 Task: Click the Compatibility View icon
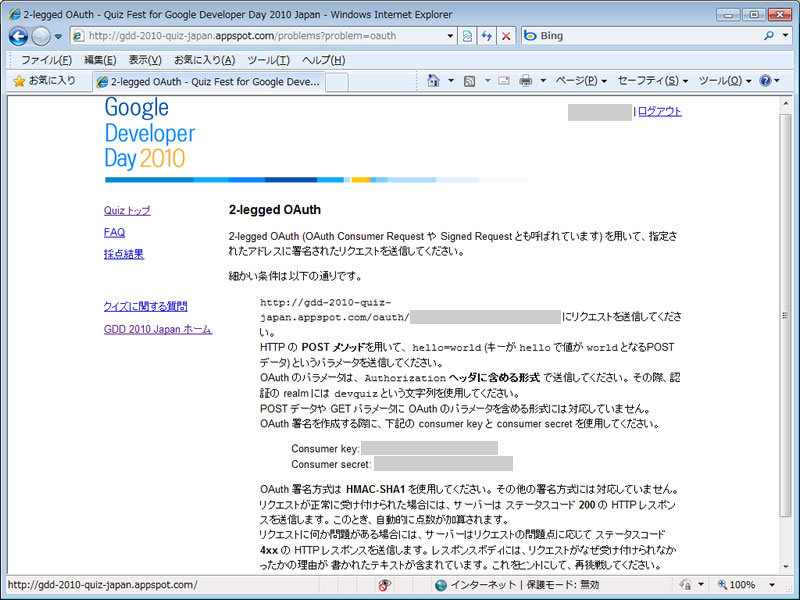pos(467,36)
